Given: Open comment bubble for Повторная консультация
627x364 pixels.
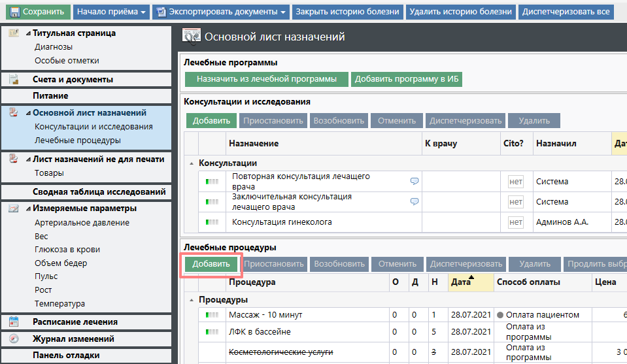Looking at the screenshot, I should click(x=414, y=181).
